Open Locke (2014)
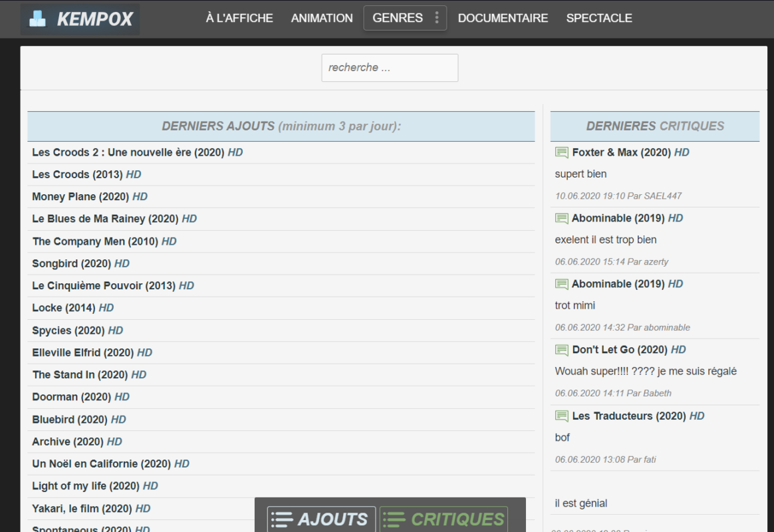774x532 pixels. coord(72,308)
